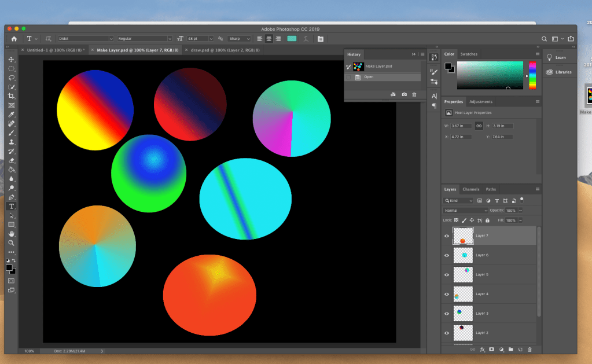Select the Eyedropper tool
This screenshot has height=364, width=592.
click(x=12, y=115)
